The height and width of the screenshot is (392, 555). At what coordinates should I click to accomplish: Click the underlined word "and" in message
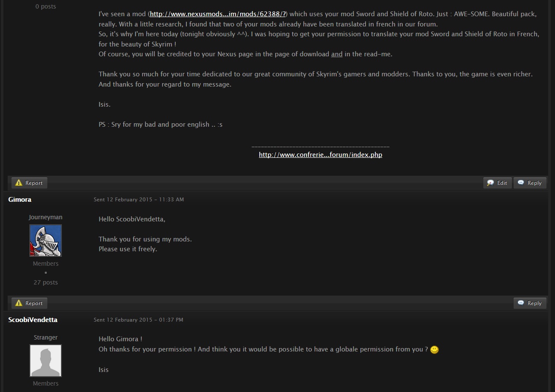[x=337, y=54]
